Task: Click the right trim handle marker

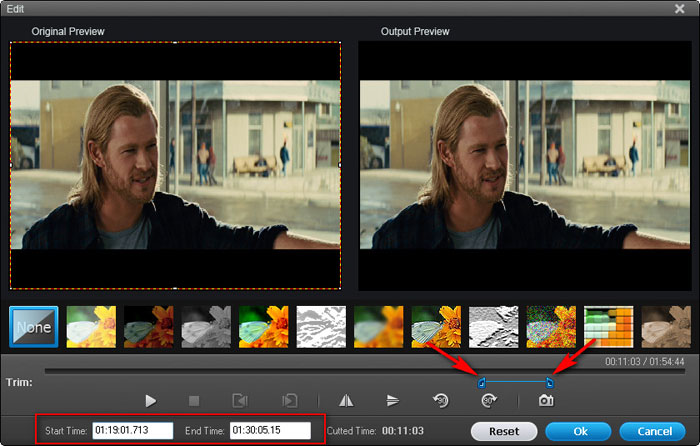Action: 550,383
